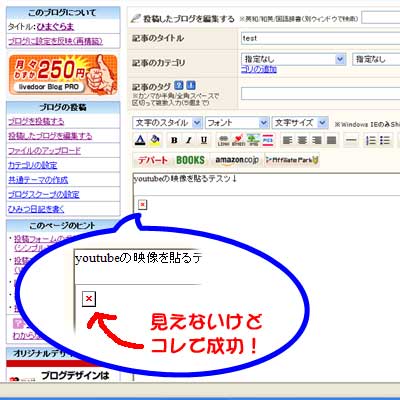Click the カテゴリの追加 link
The width and height of the screenshot is (400, 400).
coord(259,69)
